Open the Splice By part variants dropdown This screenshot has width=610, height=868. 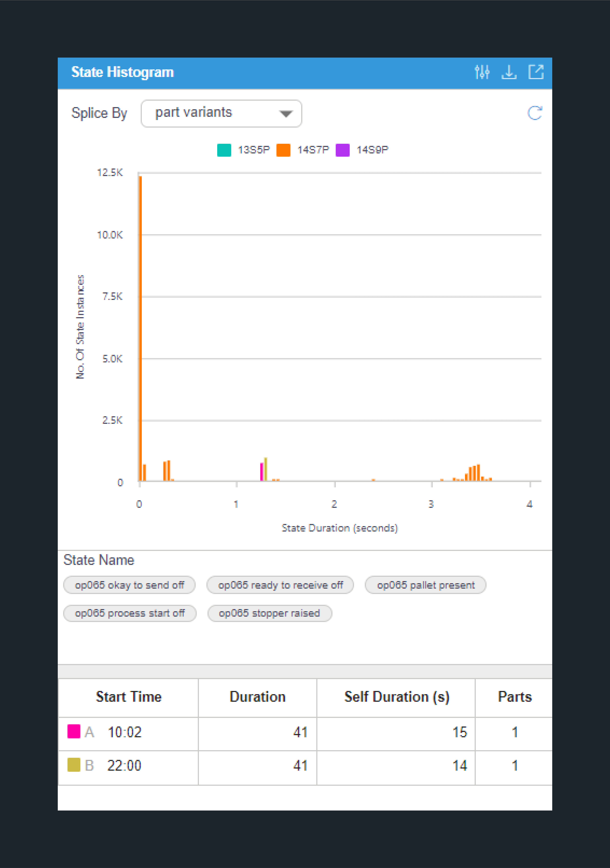221,113
